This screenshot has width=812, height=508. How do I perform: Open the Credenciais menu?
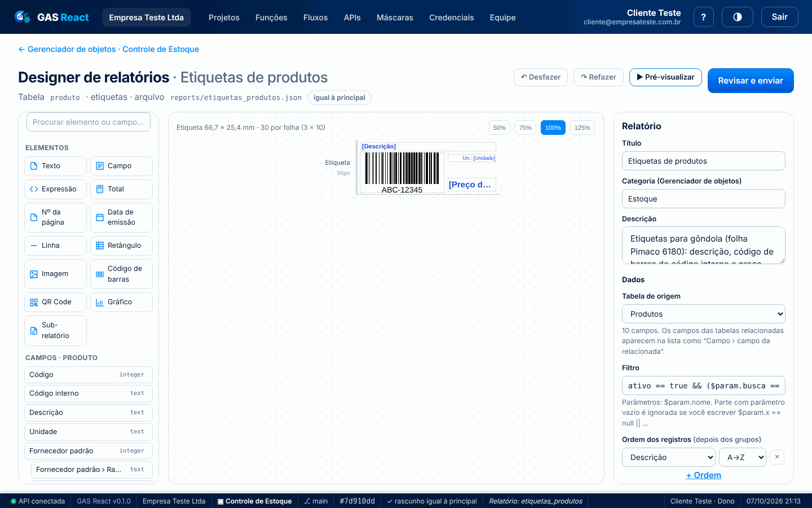pos(451,17)
